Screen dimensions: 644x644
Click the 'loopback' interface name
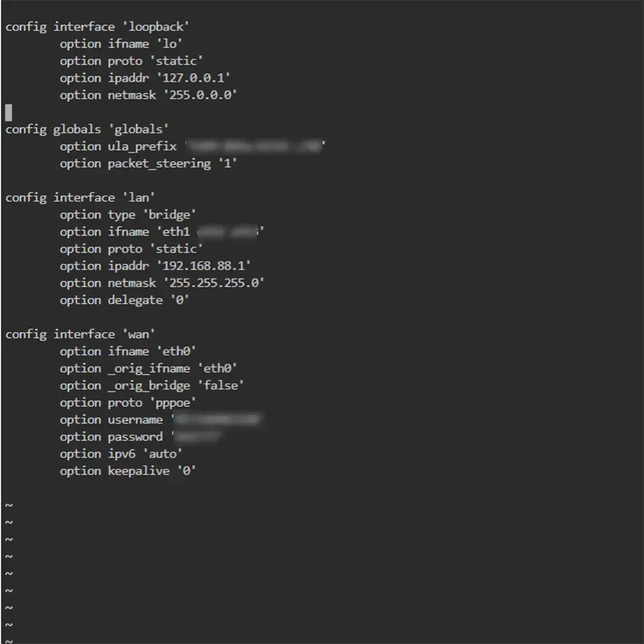[x=156, y=26]
